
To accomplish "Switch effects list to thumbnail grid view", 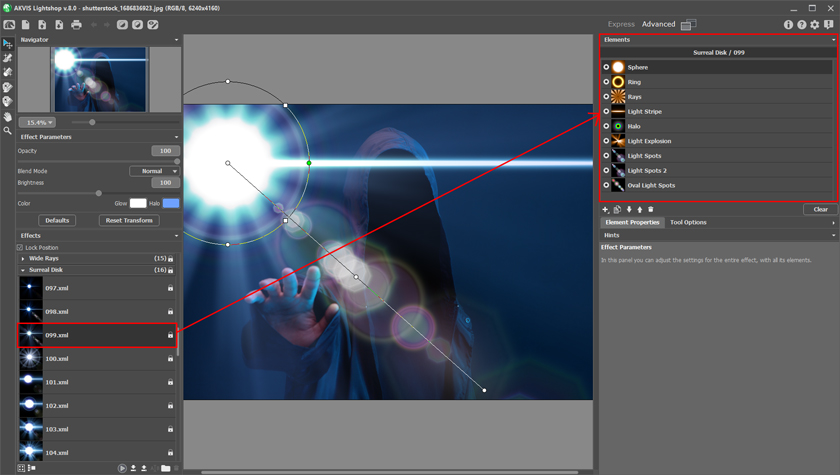I will click(21, 468).
